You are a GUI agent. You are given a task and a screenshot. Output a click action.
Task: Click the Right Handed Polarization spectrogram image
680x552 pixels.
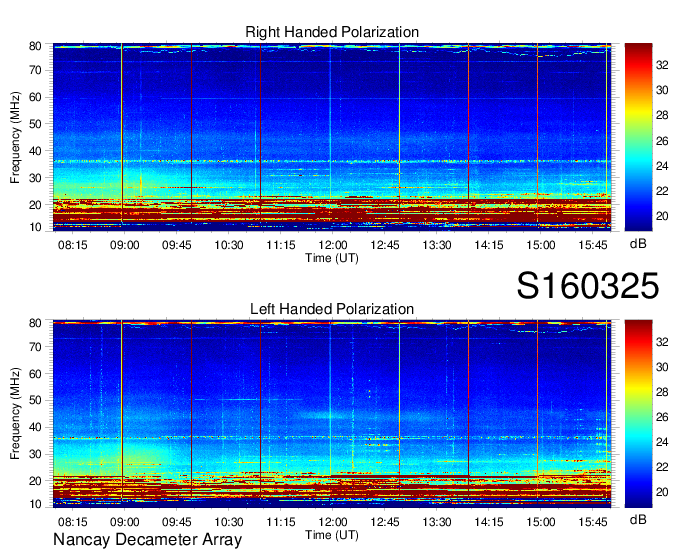[332, 137]
